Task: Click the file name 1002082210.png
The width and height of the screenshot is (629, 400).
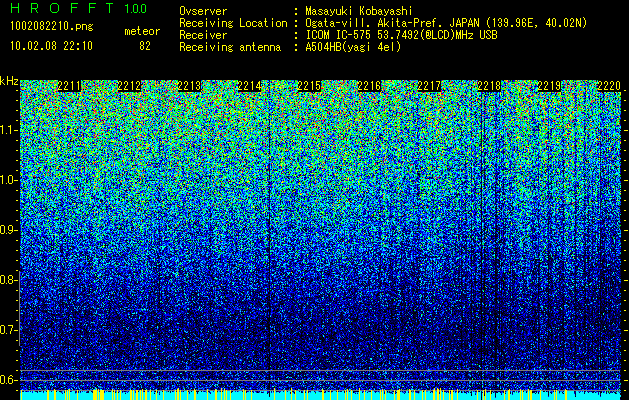Action: coord(52,26)
